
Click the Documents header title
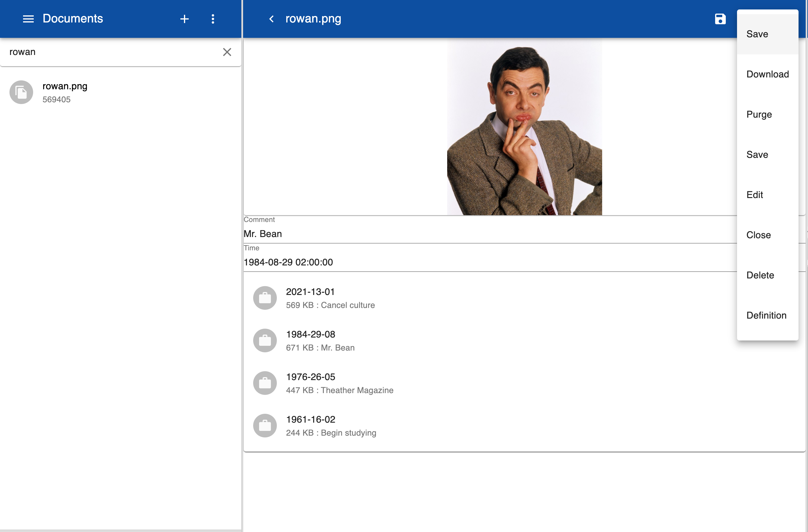coord(73,19)
